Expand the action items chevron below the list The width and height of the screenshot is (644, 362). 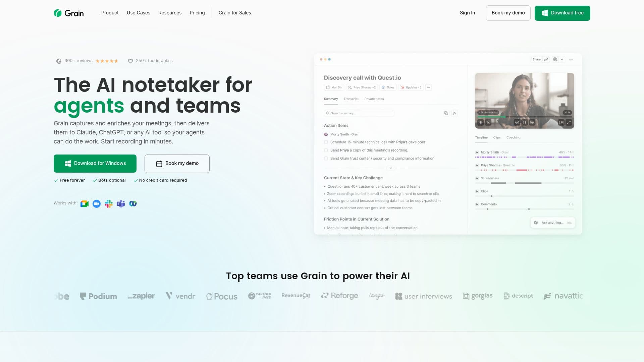[391, 168]
